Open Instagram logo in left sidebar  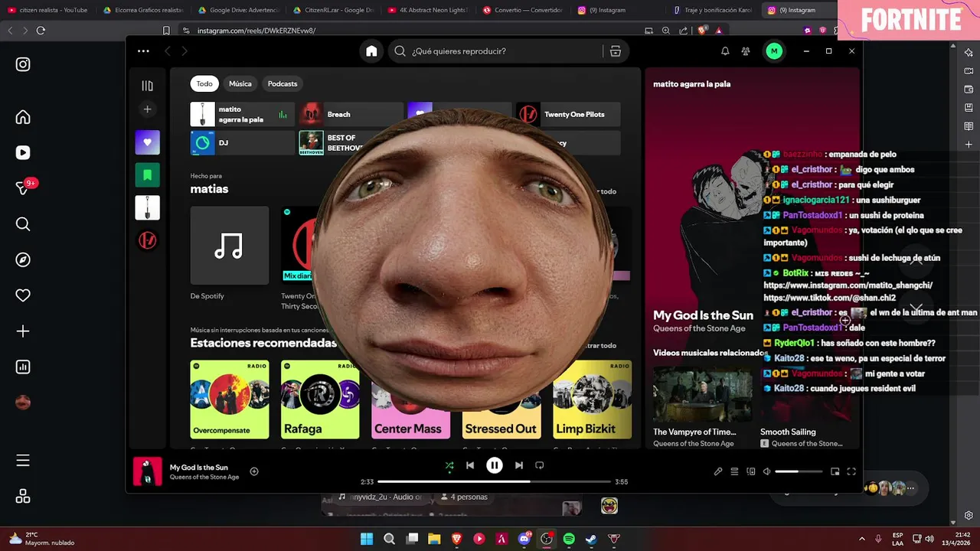(23, 64)
